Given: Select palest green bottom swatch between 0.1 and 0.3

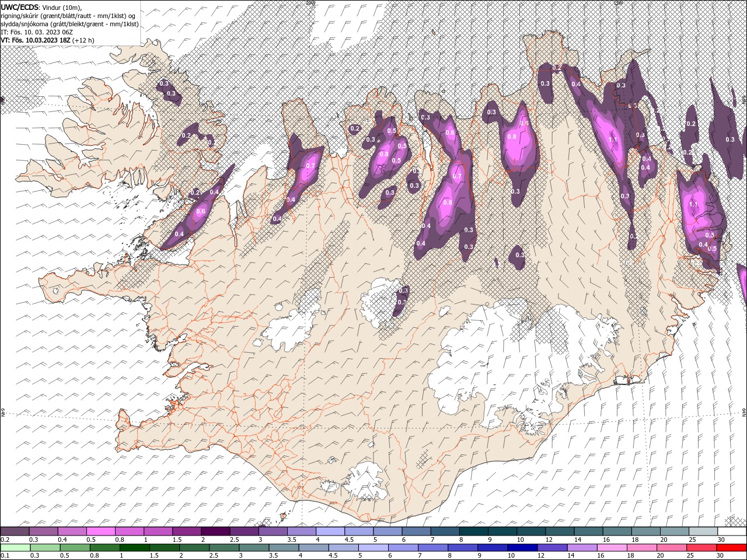Looking at the screenshot, I should coord(16,548).
